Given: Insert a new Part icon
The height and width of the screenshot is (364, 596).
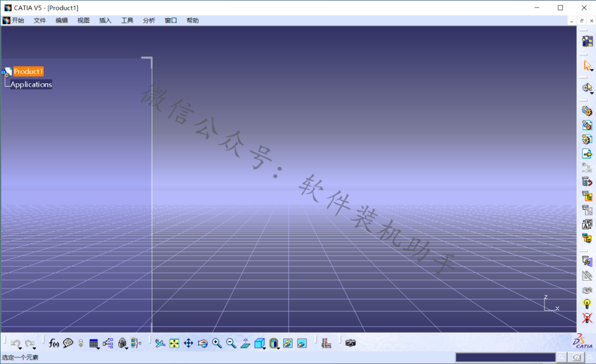Looking at the screenshot, I should click(587, 140).
